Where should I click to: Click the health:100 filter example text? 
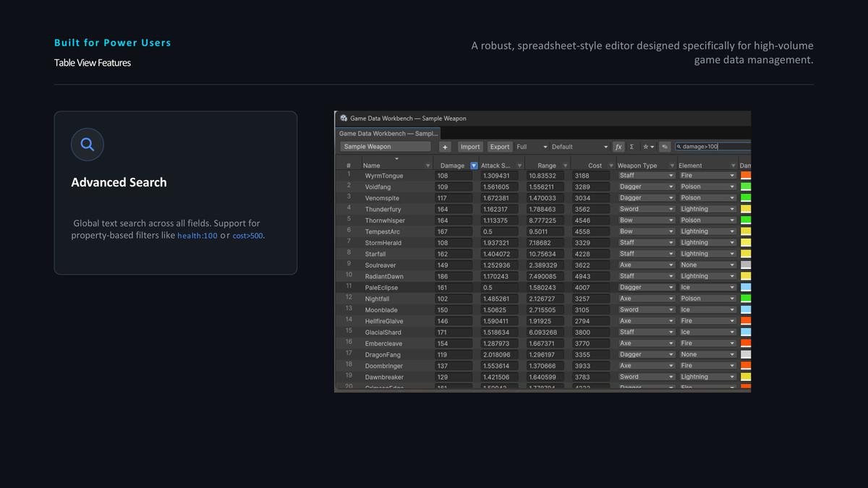(x=197, y=236)
